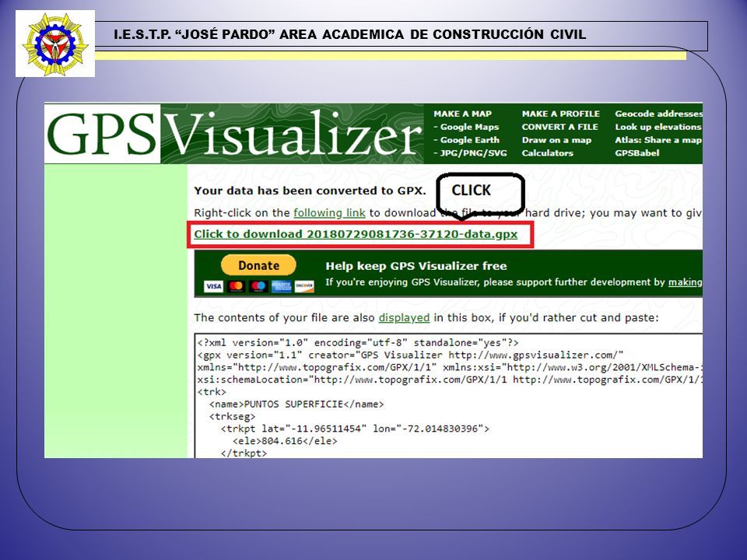
Task: Open Atlas: Share a map link
Action: 658,140
